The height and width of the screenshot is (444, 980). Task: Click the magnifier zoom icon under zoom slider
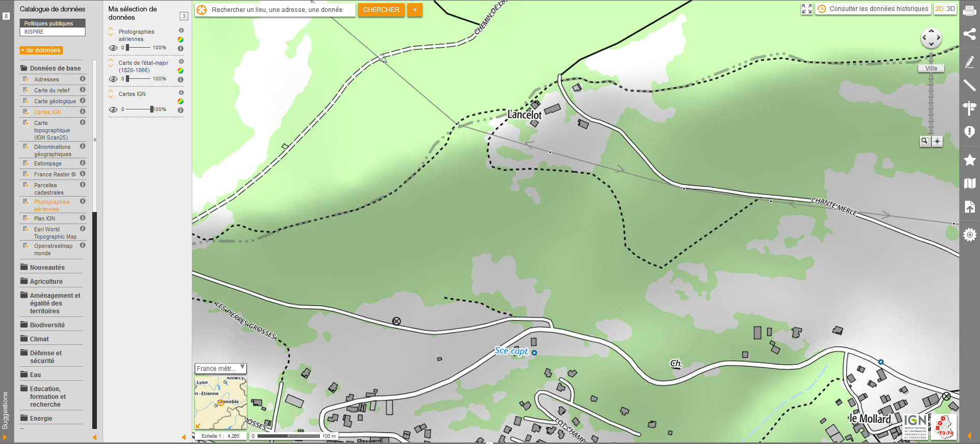tap(925, 141)
